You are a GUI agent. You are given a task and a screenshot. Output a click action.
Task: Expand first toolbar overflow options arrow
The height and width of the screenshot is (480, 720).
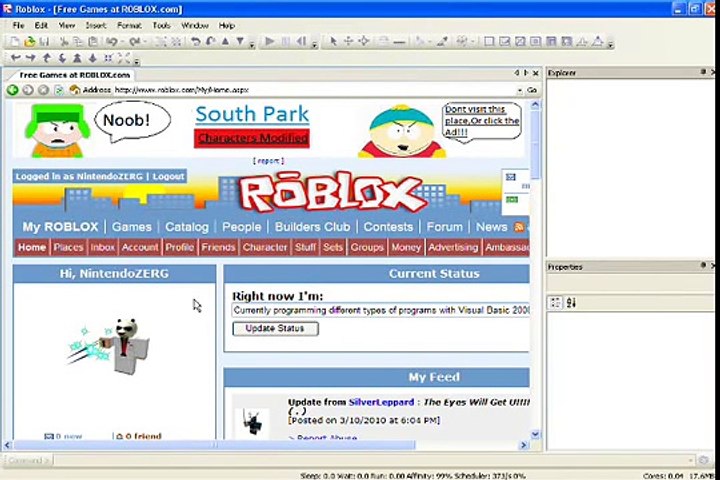pyautogui.click(x=252, y=45)
